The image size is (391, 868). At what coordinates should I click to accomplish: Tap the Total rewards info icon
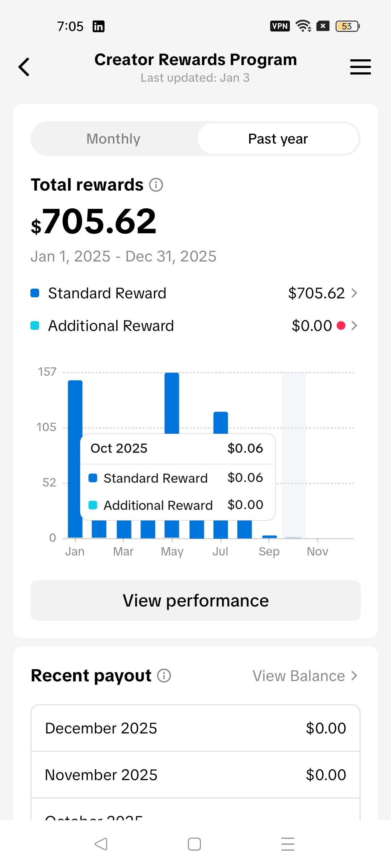[x=156, y=185]
